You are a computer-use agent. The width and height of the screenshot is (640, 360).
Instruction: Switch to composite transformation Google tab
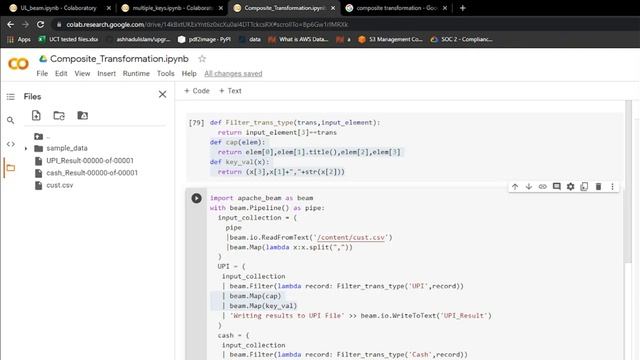click(x=392, y=8)
